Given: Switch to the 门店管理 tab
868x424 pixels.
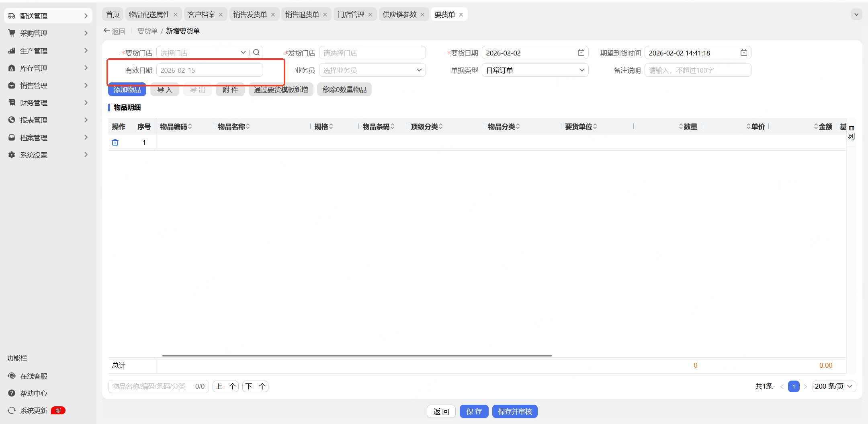Looking at the screenshot, I should (351, 14).
